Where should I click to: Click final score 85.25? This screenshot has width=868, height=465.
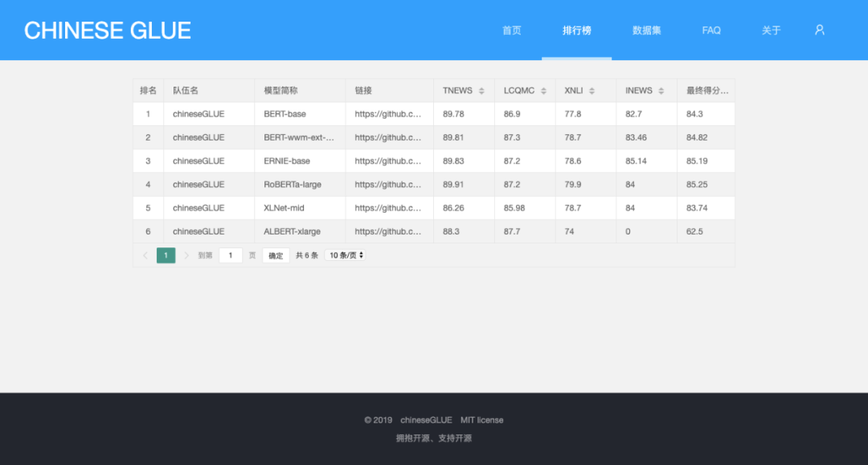click(697, 184)
